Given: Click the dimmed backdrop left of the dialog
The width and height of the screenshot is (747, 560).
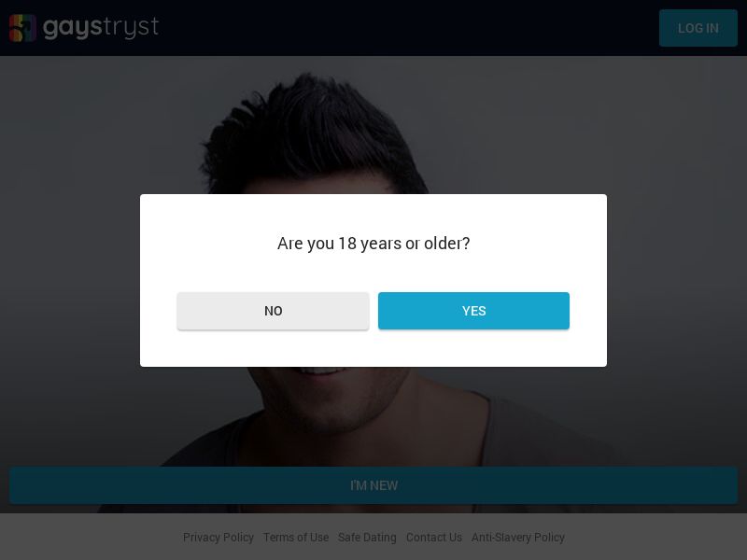Looking at the screenshot, I should (70, 280).
